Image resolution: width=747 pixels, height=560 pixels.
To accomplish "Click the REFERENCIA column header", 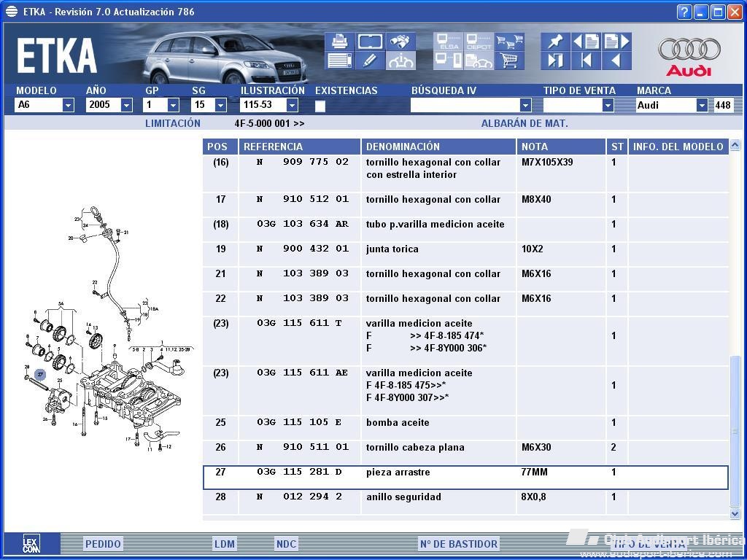I will pos(299,147).
